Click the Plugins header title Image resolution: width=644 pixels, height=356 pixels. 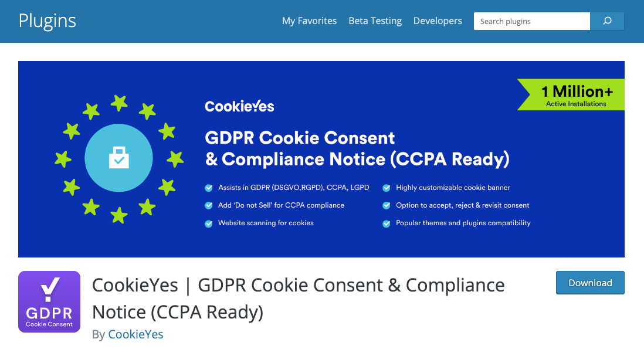(x=48, y=21)
